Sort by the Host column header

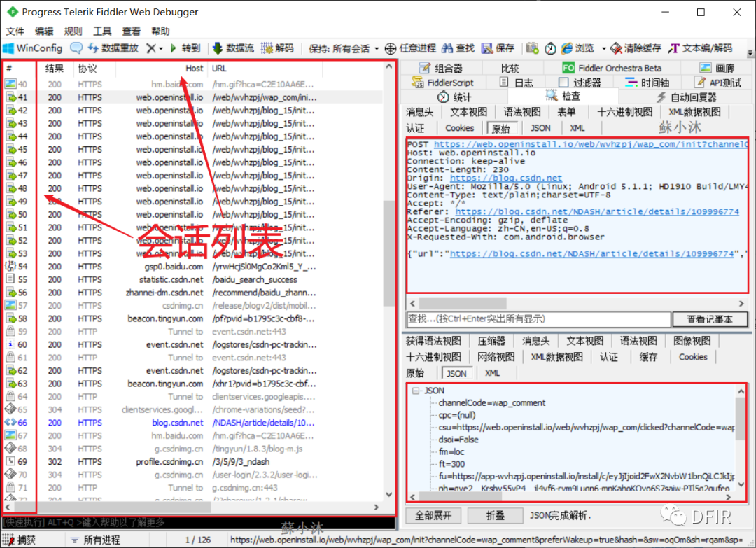coord(162,69)
